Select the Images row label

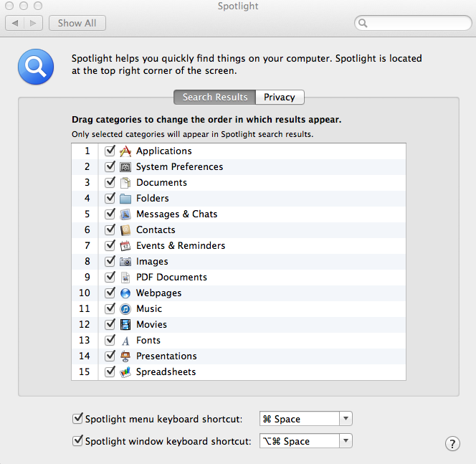coord(152,262)
